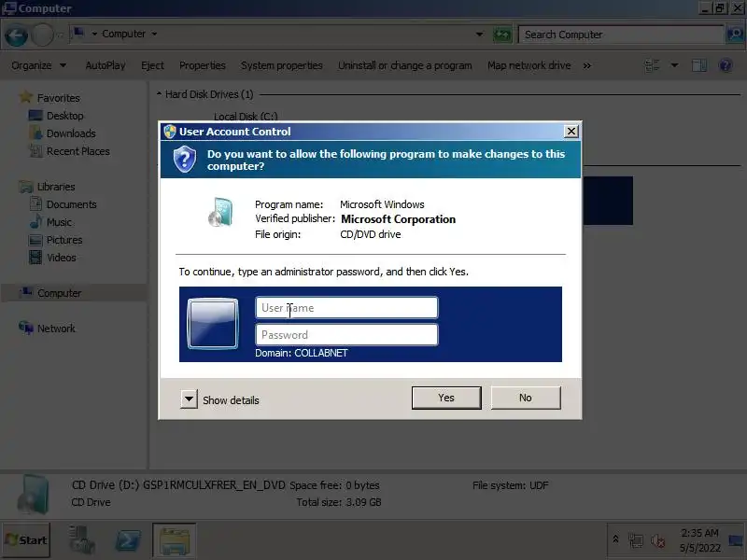
Task: Click the Favorites star icon
Action: point(26,97)
